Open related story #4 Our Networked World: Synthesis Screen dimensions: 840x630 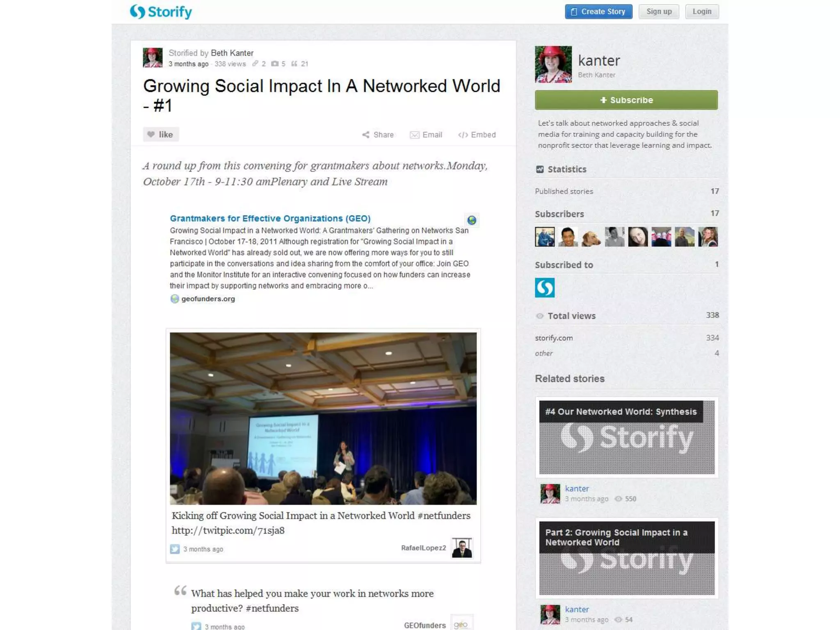[x=627, y=437]
